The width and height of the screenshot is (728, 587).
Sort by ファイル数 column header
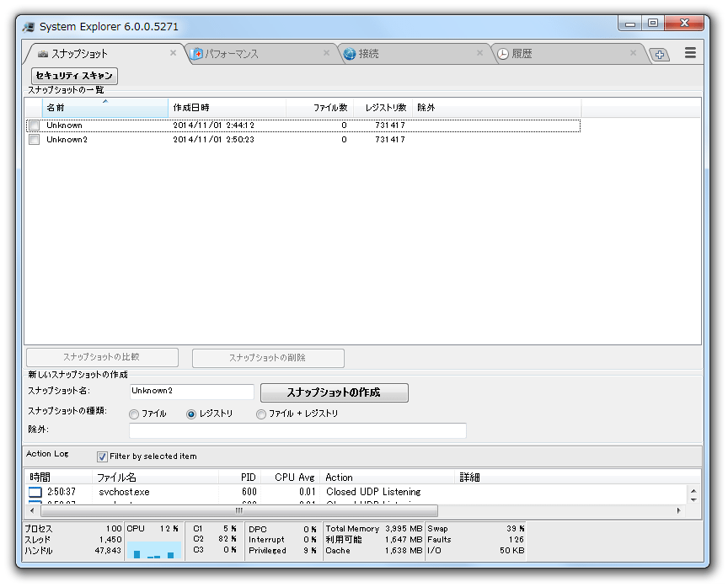[x=320, y=108]
